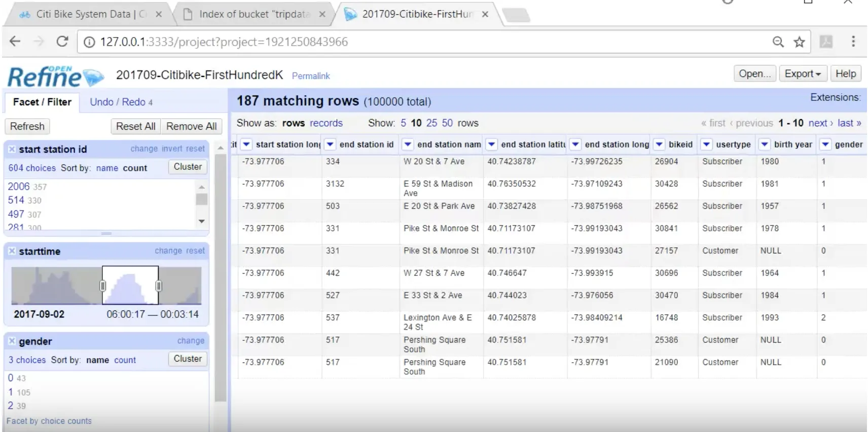Bookmark this page with the star icon
This screenshot has height=432, width=868.
tap(800, 42)
